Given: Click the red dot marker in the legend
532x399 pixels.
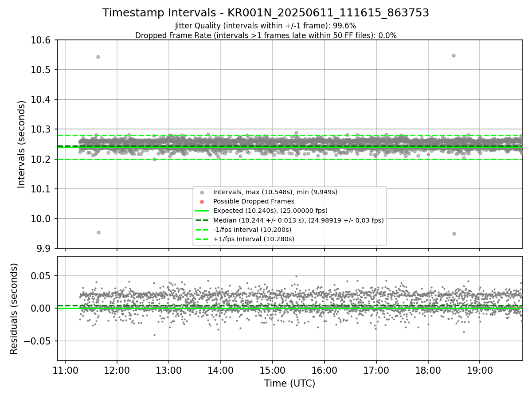Looking at the screenshot, I should pyautogui.click(x=202, y=202).
